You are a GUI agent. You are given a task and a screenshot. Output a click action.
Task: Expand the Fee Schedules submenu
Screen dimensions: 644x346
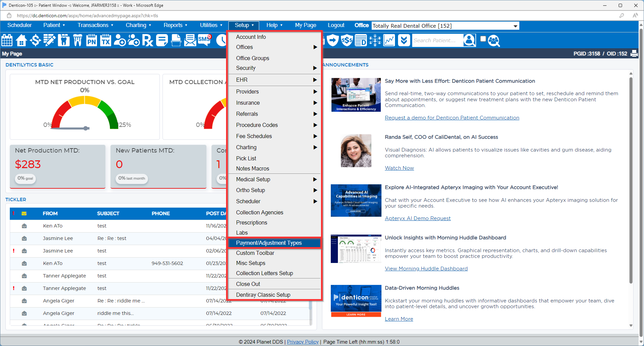pos(275,136)
